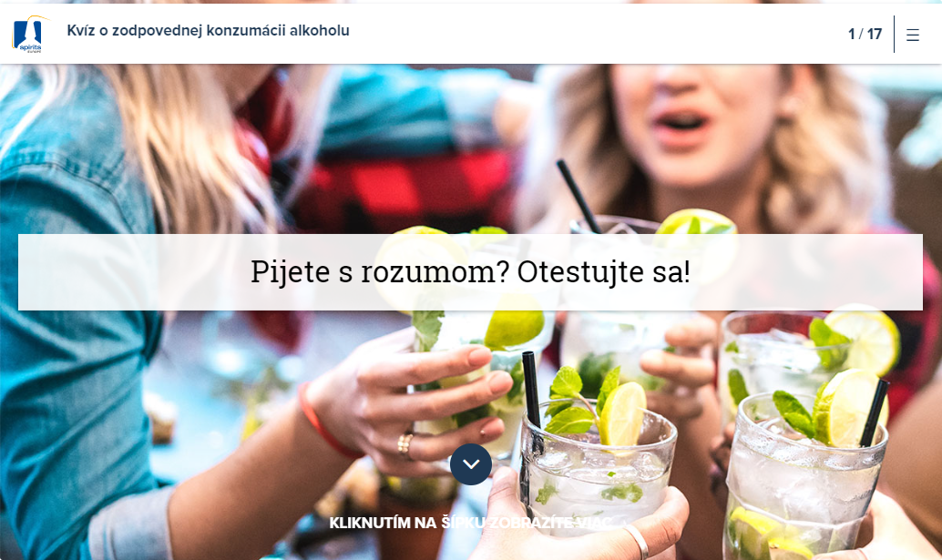Click the white chevron inside the circle
This screenshot has height=560, width=942.
471,464
